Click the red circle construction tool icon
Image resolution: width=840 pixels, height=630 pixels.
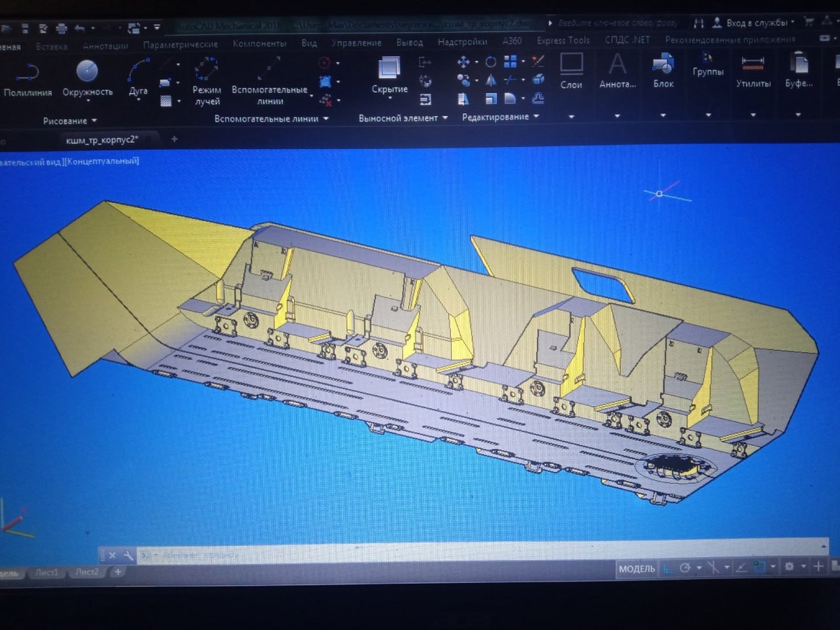[324, 62]
